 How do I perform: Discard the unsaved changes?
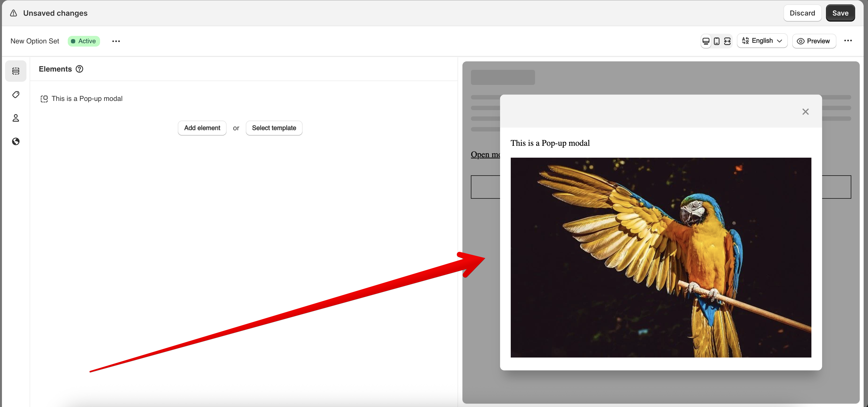click(x=802, y=13)
